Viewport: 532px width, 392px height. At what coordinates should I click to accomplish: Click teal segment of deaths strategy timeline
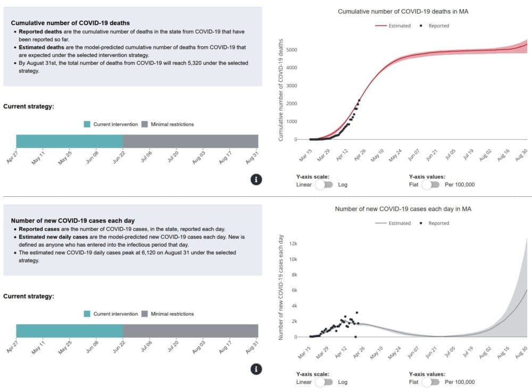click(x=70, y=141)
